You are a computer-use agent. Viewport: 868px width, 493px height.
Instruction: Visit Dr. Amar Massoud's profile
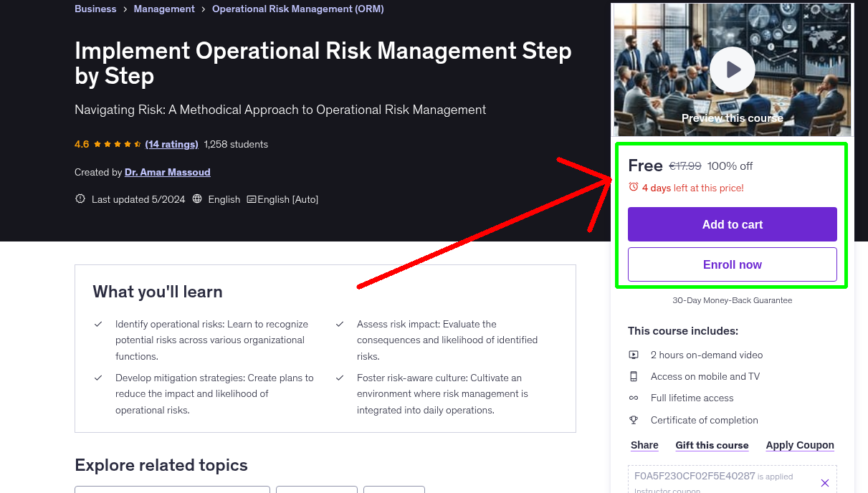point(167,172)
